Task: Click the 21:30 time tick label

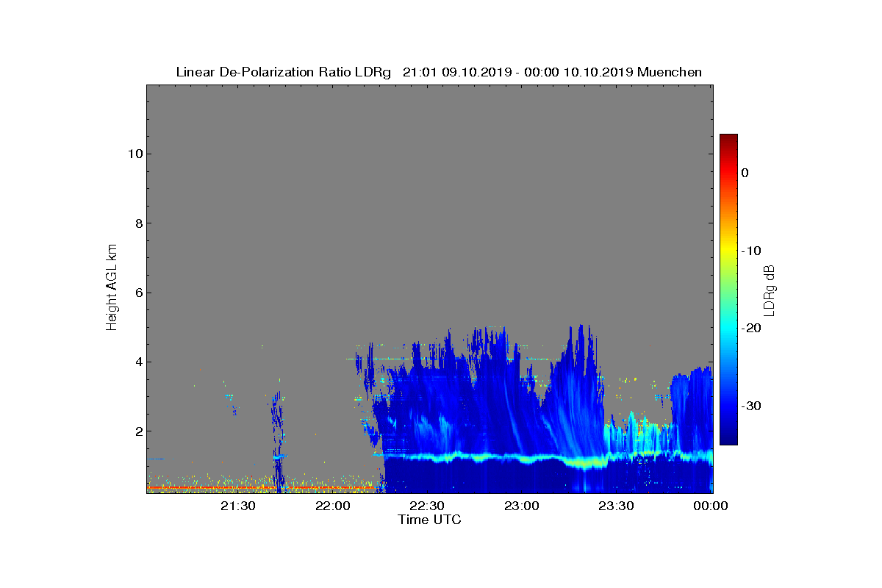Action: (238, 506)
